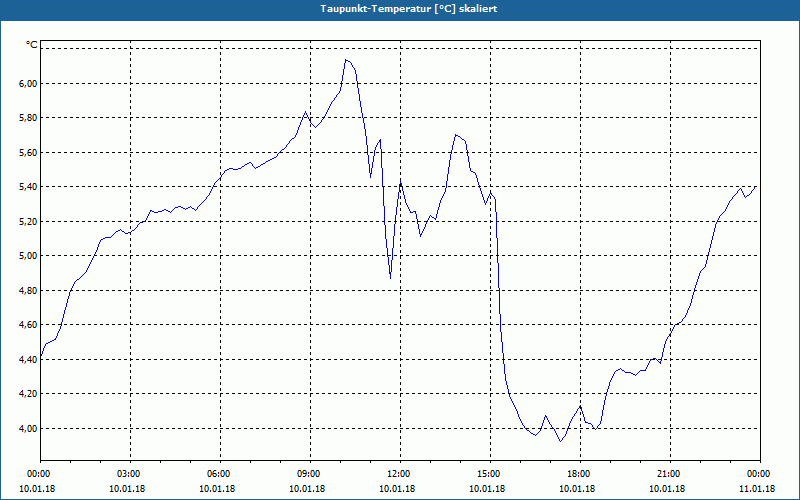This screenshot has height=500, width=800.
Task: Click the 09:00 time axis label
Action: (x=310, y=474)
